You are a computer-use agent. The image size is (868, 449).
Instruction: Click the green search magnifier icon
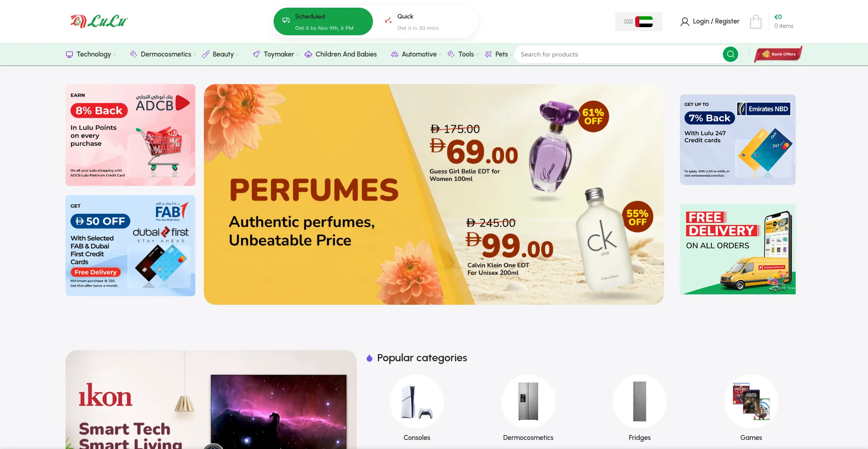pyautogui.click(x=730, y=54)
